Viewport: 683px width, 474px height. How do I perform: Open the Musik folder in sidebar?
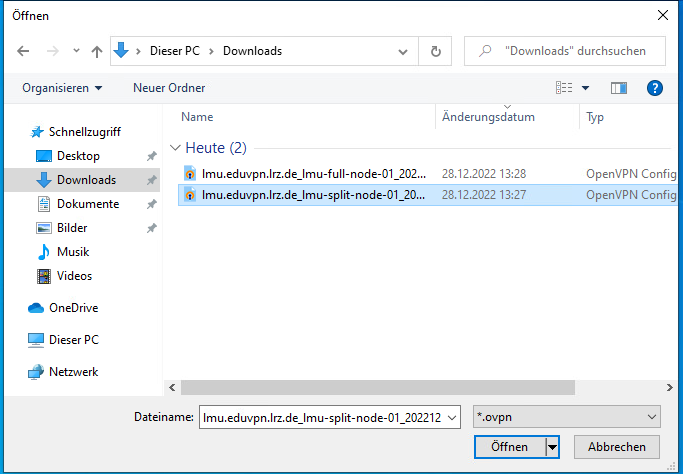tap(73, 252)
